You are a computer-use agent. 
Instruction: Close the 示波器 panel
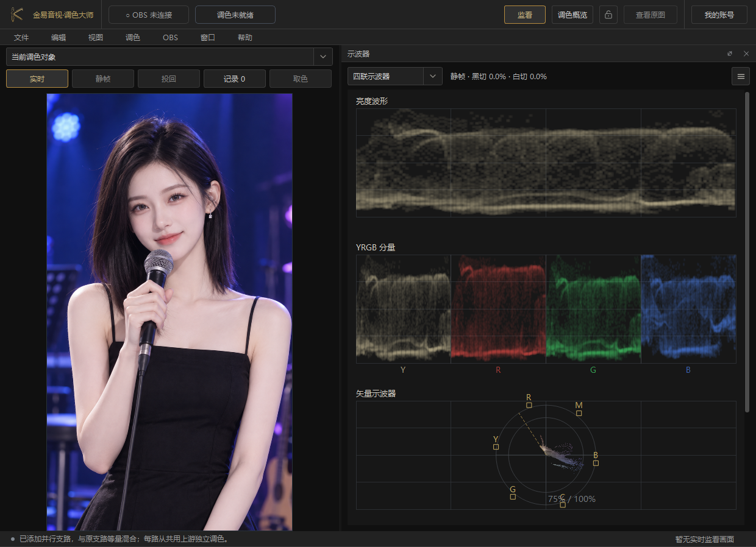pyautogui.click(x=746, y=54)
